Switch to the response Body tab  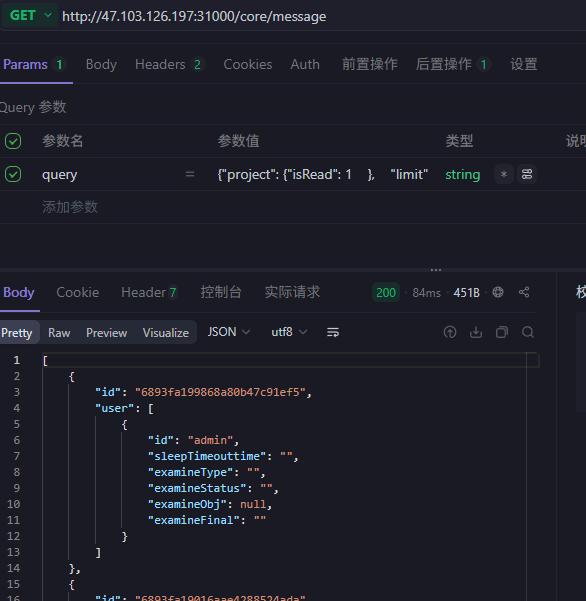18,292
